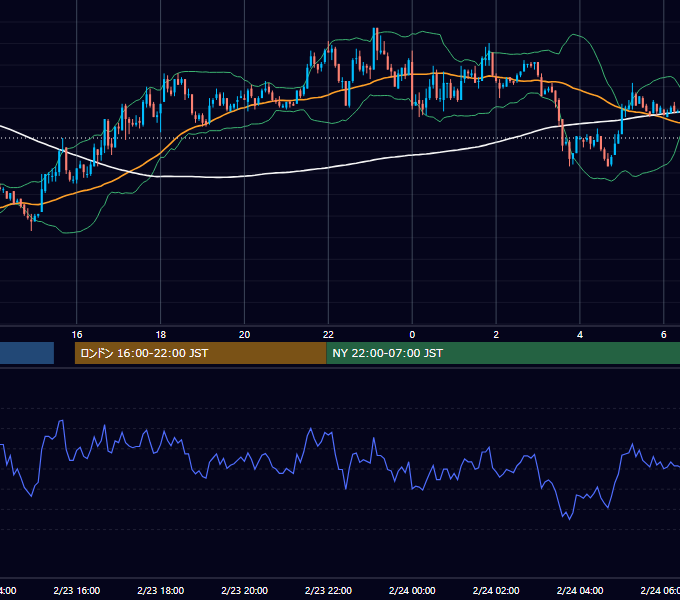Screen dimensions: 680x600
Task: Click the oscillator's highest peak before 2/23 16:00
Action: [61, 421]
